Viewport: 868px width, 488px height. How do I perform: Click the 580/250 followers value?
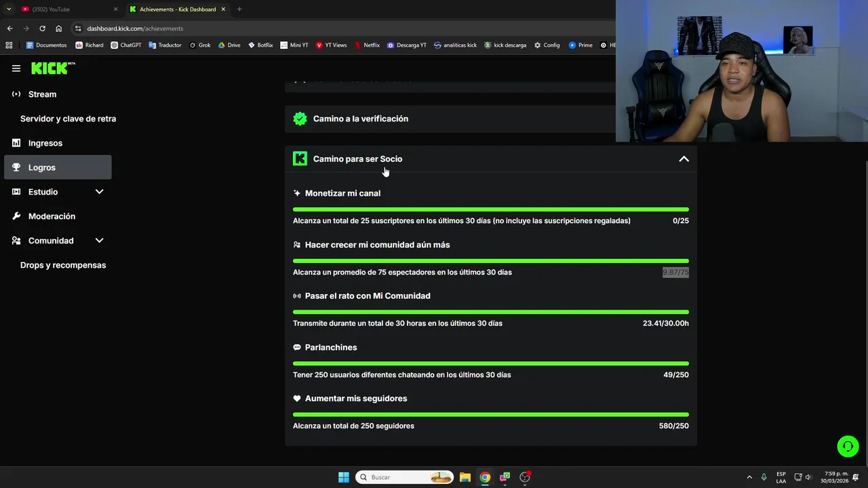tap(674, 426)
